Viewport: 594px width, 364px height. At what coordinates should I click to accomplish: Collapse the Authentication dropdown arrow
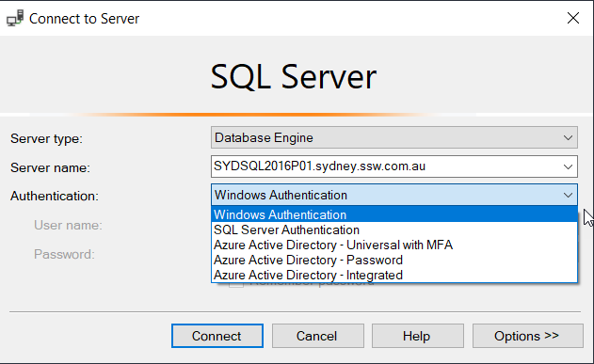pos(568,196)
